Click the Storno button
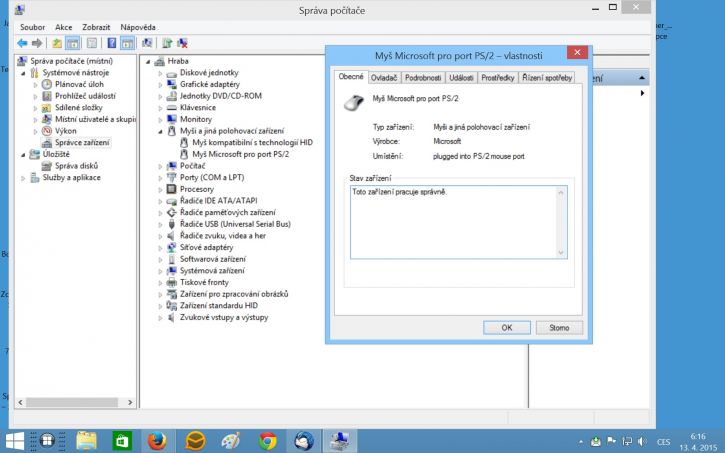 click(559, 327)
